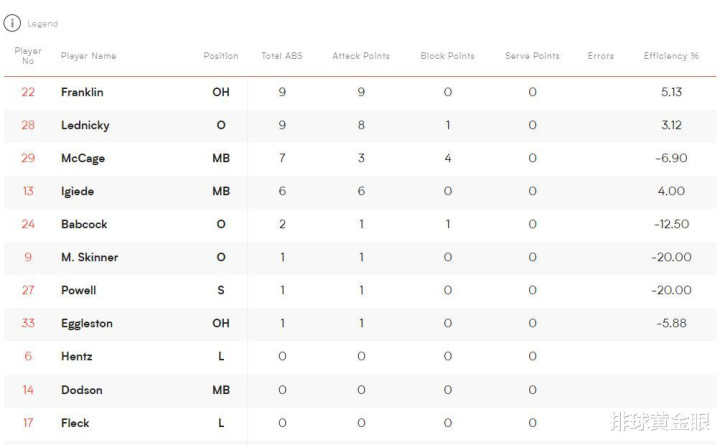Sort by Efficiency % column header
Image resolution: width=720 pixels, height=445 pixels.
[x=671, y=56]
